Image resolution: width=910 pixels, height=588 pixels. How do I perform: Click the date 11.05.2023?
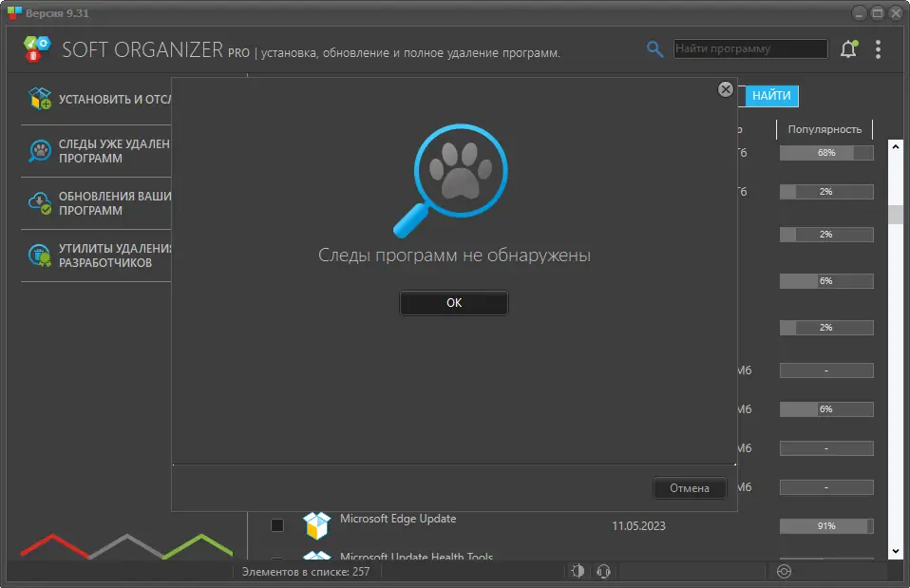638,526
